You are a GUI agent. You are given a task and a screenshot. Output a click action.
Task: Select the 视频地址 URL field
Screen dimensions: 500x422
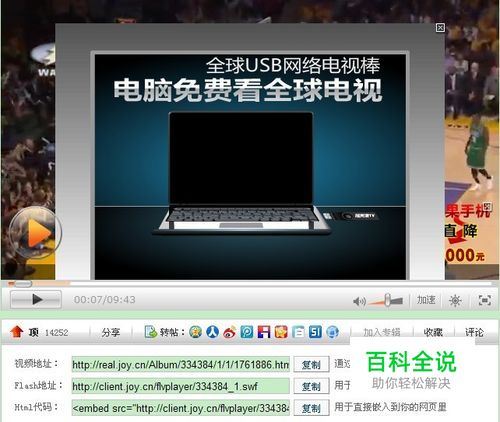click(180, 364)
